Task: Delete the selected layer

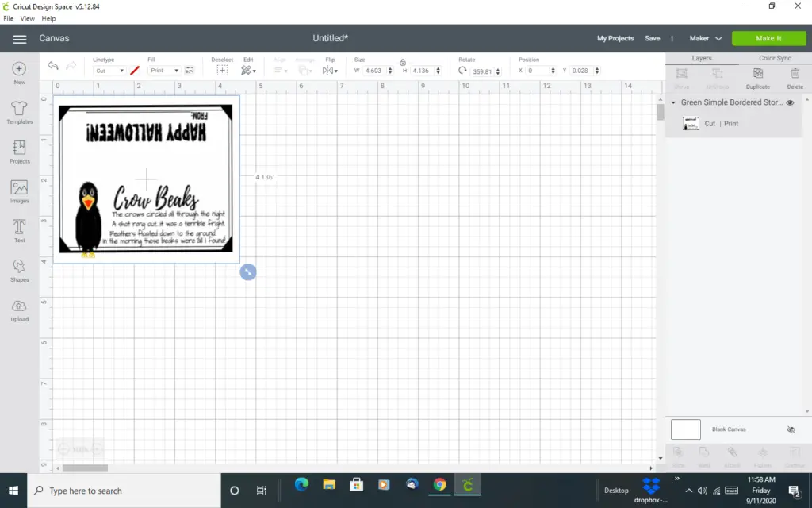Action: click(795, 78)
